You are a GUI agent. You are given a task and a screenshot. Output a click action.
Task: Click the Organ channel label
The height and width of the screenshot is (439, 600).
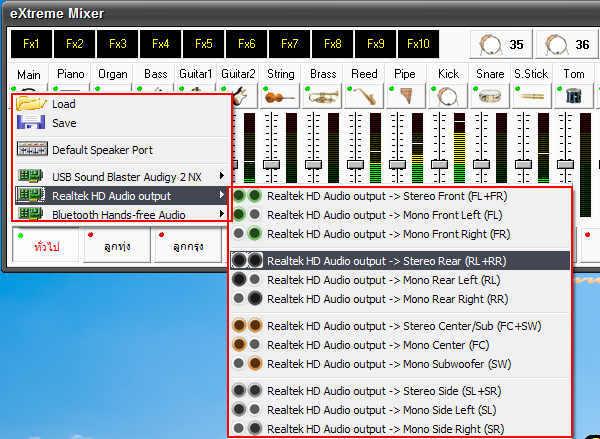[x=112, y=73]
